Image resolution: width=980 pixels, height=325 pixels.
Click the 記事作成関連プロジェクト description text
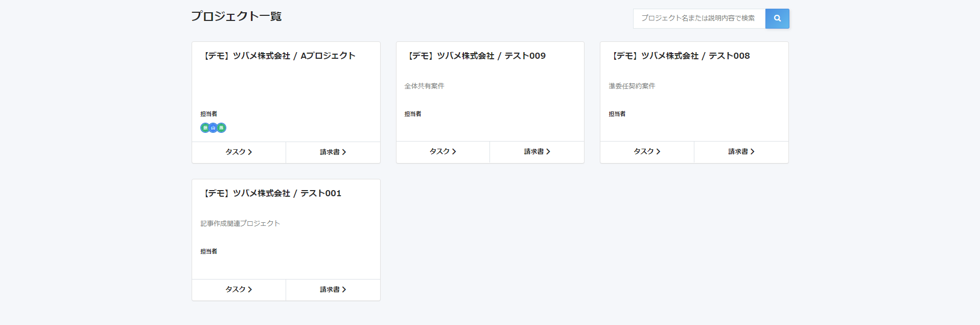(240, 223)
